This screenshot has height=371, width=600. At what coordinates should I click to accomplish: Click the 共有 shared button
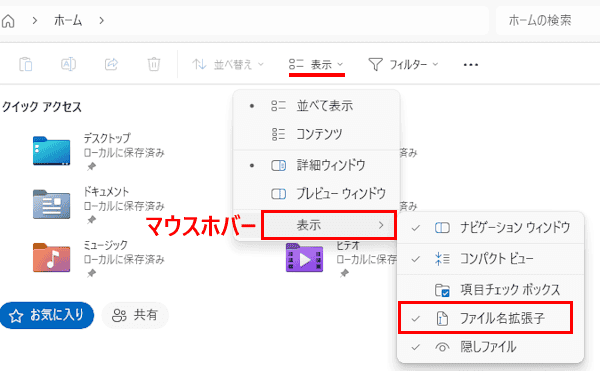pos(135,316)
